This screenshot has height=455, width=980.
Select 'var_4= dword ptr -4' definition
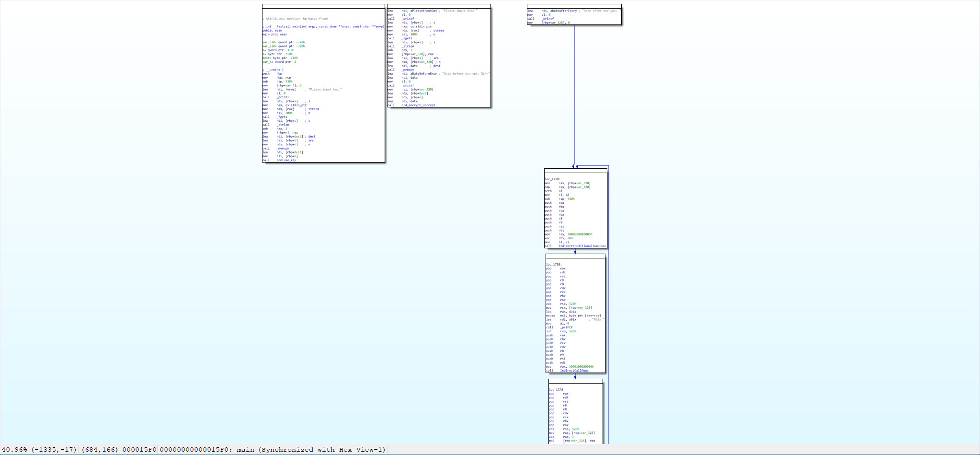point(279,62)
